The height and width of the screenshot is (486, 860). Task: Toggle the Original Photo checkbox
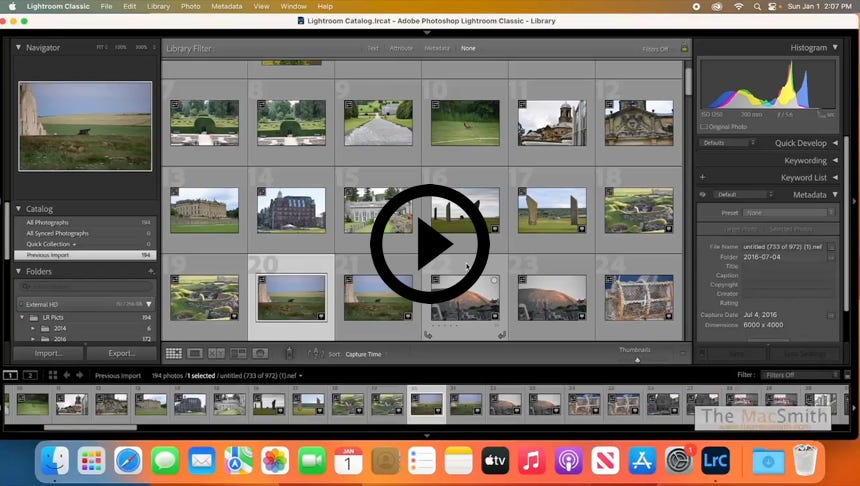pos(704,127)
